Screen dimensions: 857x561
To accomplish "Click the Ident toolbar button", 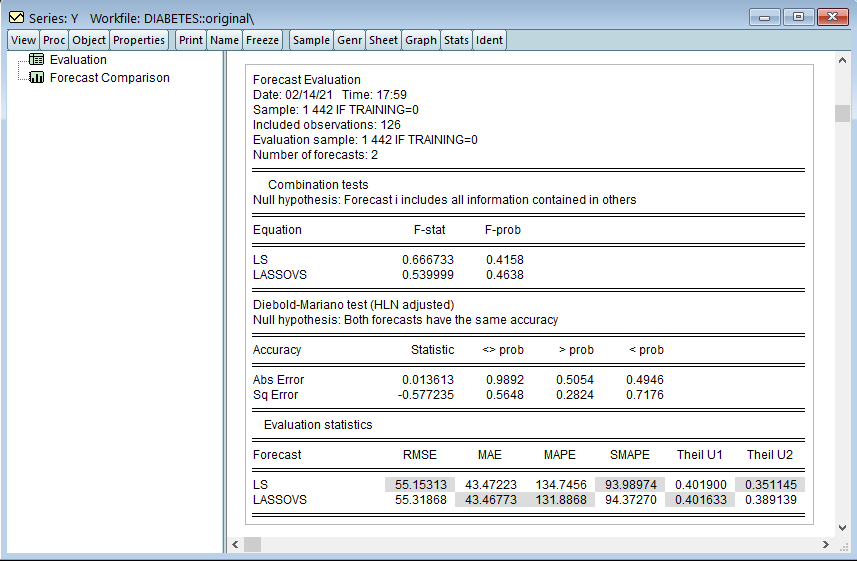I will pos(489,40).
